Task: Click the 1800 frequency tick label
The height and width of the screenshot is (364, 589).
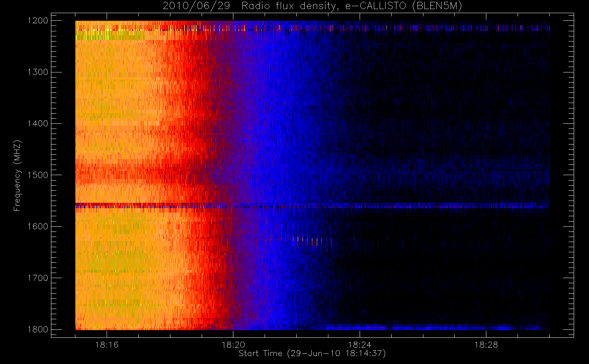Action: pyautogui.click(x=38, y=329)
